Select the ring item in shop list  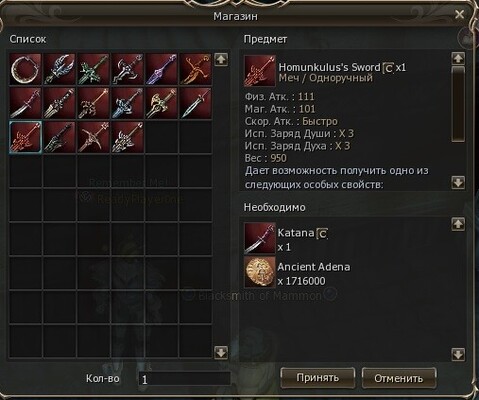pyautogui.click(x=26, y=69)
